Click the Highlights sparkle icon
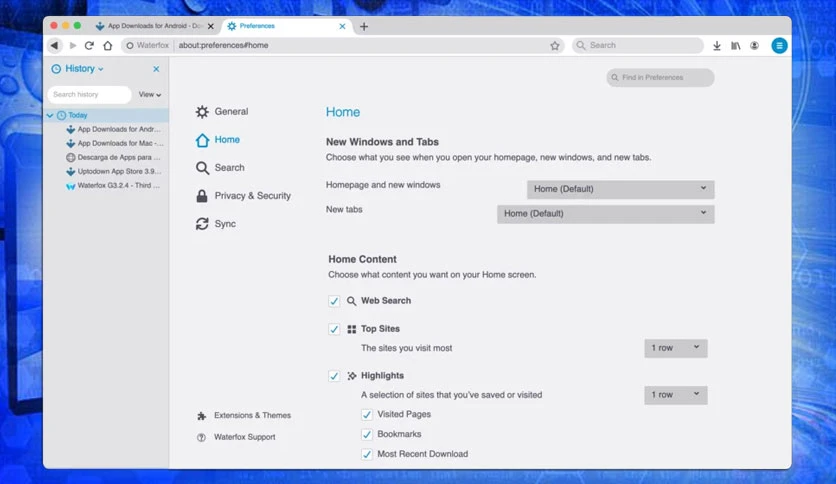 click(351, 376)
